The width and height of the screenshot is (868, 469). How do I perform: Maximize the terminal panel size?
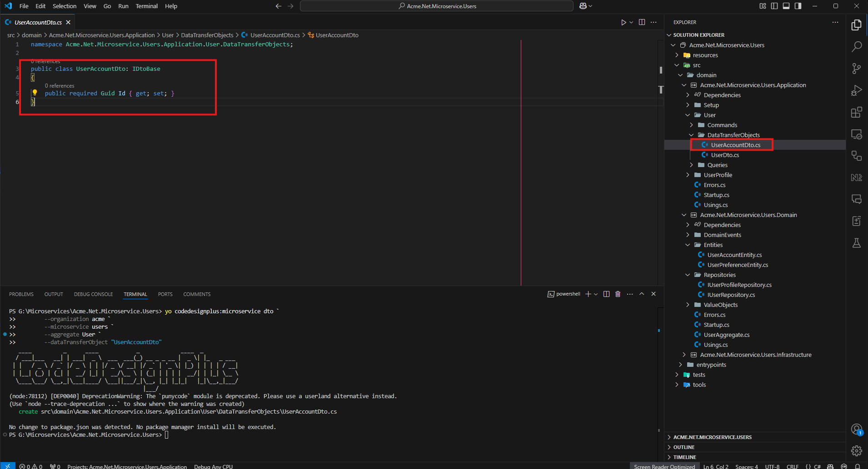pos(642,294)
